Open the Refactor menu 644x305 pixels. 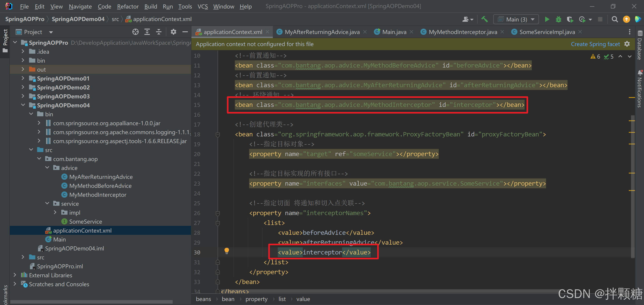click(127, 6)
